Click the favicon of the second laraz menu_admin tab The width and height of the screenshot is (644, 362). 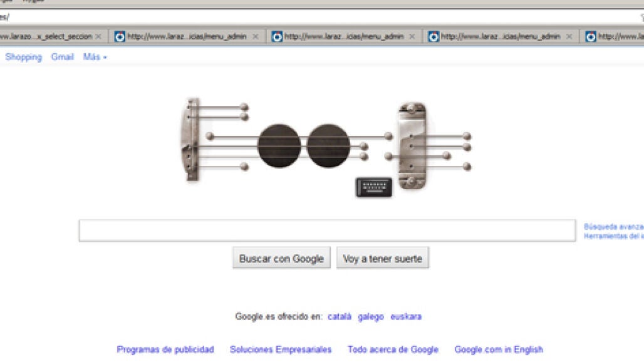coord(277,36)
